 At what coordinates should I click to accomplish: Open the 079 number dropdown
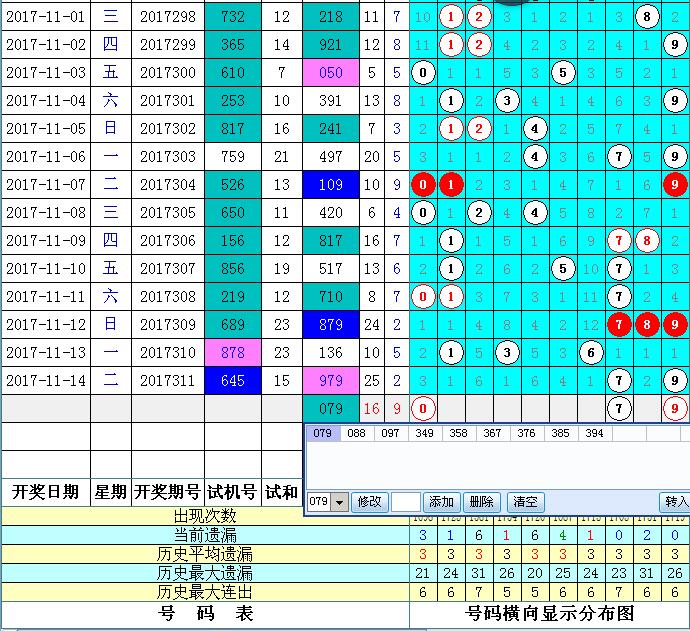(x=341, y=502)
